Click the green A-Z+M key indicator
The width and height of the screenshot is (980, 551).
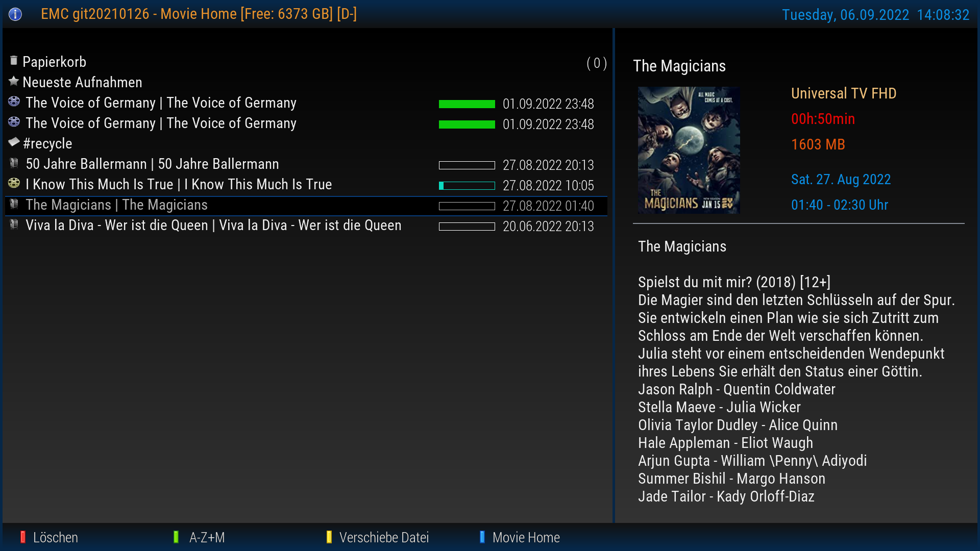[176, 537]
